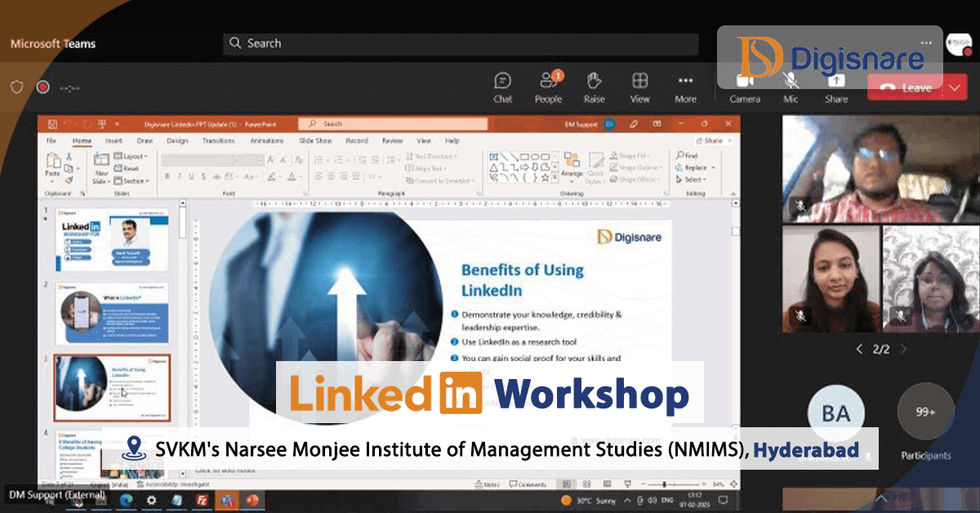The image size is (980, 513).
Task: Toggle Raise hand in Teams
Action: tap(594, 87)
